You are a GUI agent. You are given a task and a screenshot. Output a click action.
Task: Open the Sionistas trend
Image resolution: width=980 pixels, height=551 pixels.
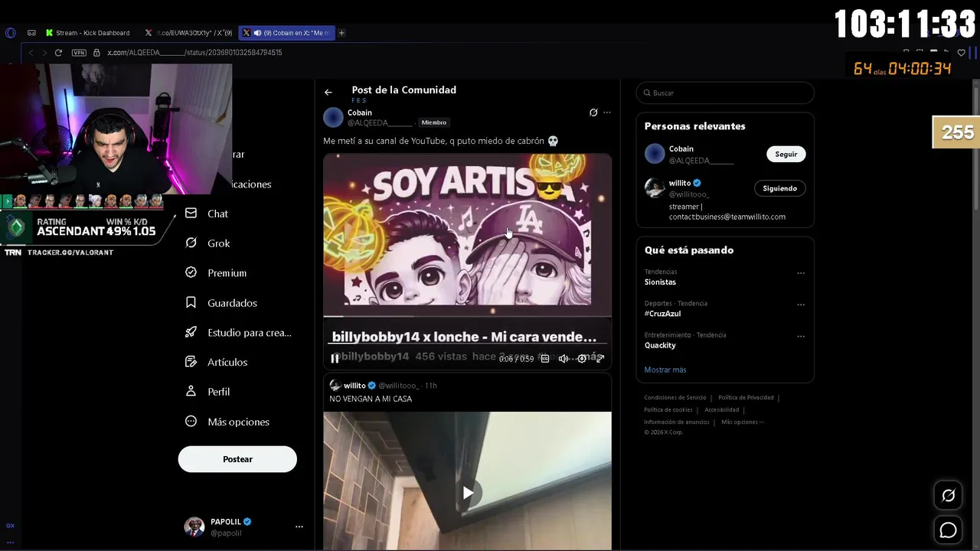coord(660,282)
